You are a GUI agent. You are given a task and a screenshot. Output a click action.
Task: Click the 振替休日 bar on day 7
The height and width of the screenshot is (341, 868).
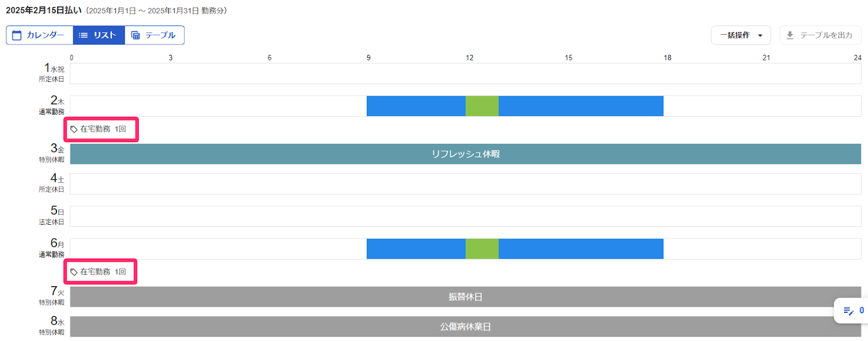[x=465, y=297]
